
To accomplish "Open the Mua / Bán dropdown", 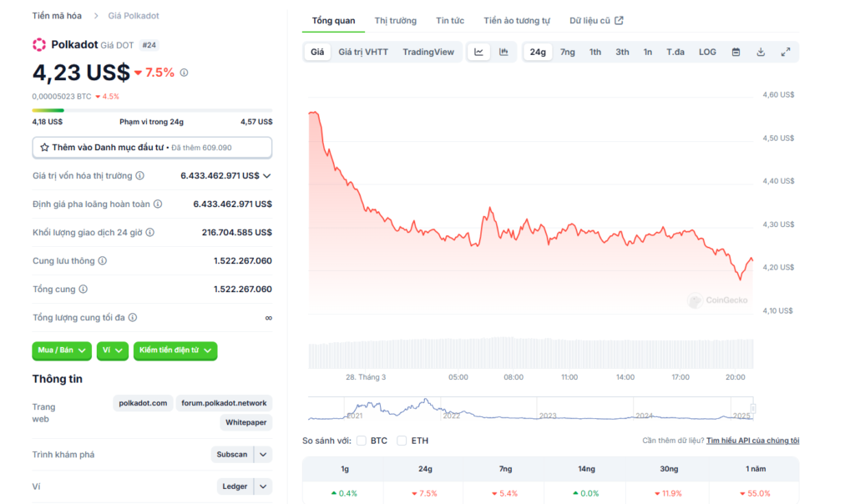I will point(62,350).
